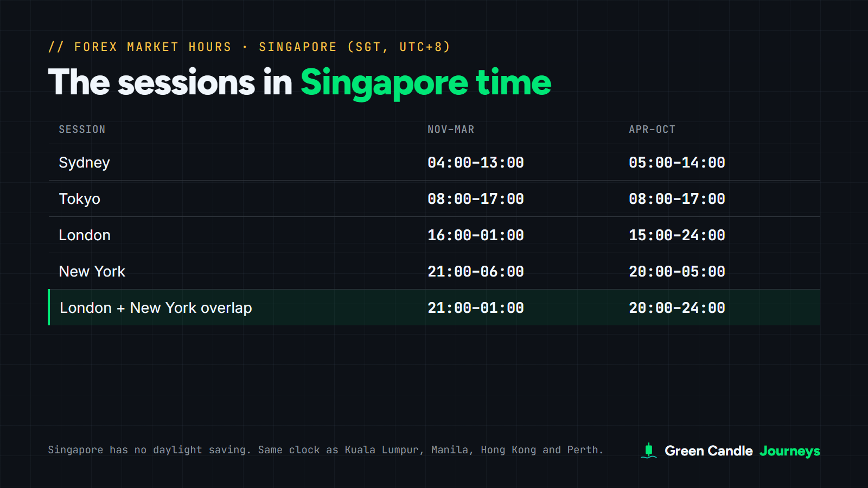Viewport: 868px width, 488px height.
Task: Select the APR-OCT column header
Action: pyautogui.click(x=652, y=130)
